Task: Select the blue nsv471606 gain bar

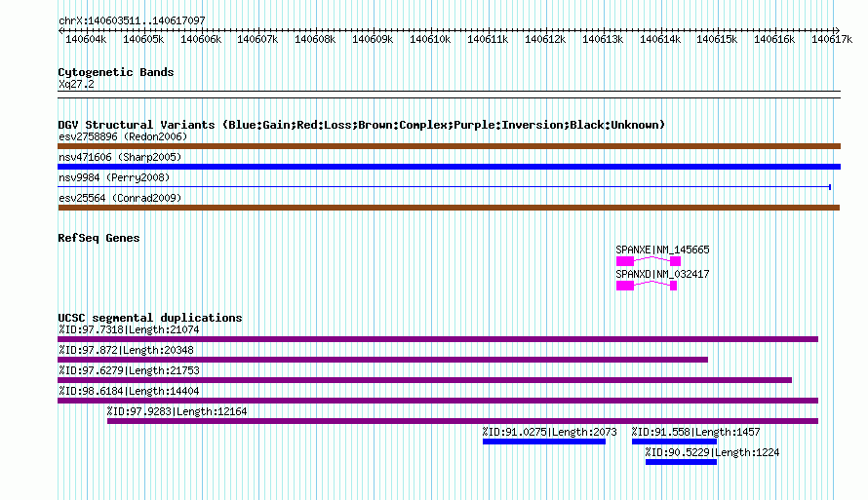Action: pyautogui.click(x=449, y=167)
